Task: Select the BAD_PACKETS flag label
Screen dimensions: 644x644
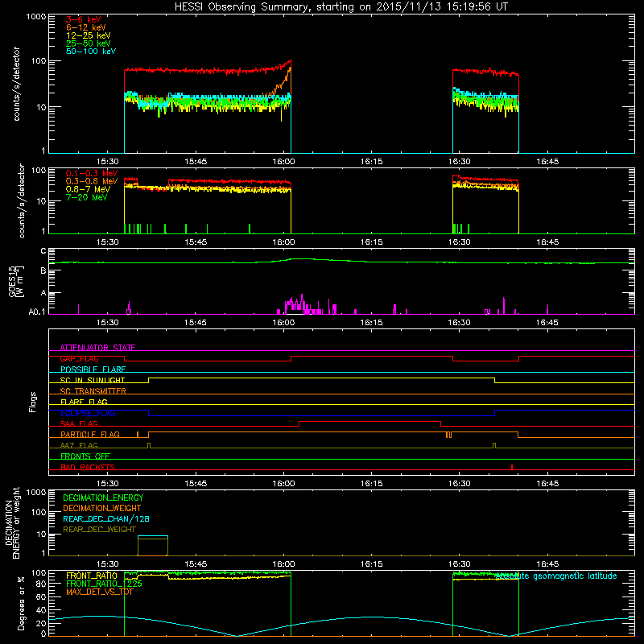Action: pos(88,467)
